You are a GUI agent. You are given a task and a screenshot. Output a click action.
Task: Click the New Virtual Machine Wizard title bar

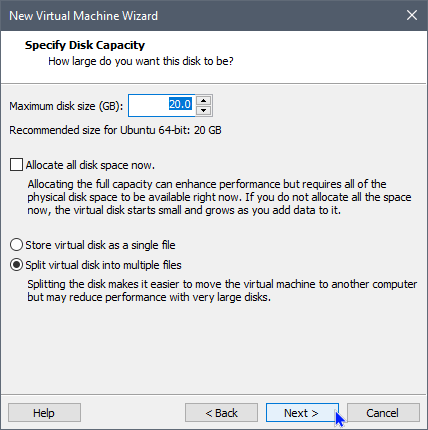[200, 15]
